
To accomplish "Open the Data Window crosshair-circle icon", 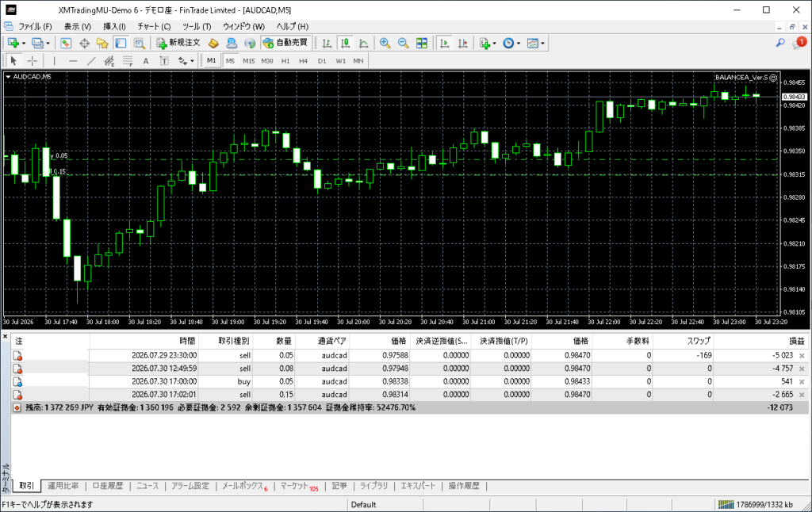I will click(84, 43).
